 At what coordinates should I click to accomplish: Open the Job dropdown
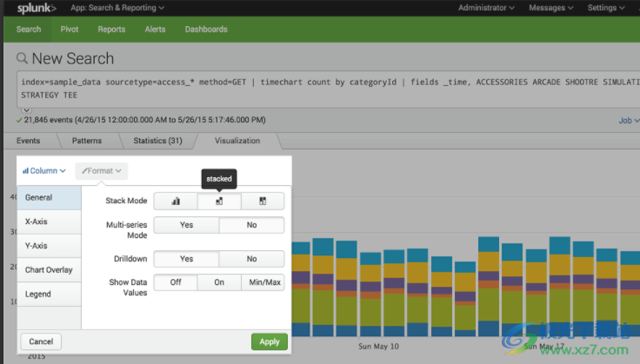pyautogui.click(x=629, y=120)
